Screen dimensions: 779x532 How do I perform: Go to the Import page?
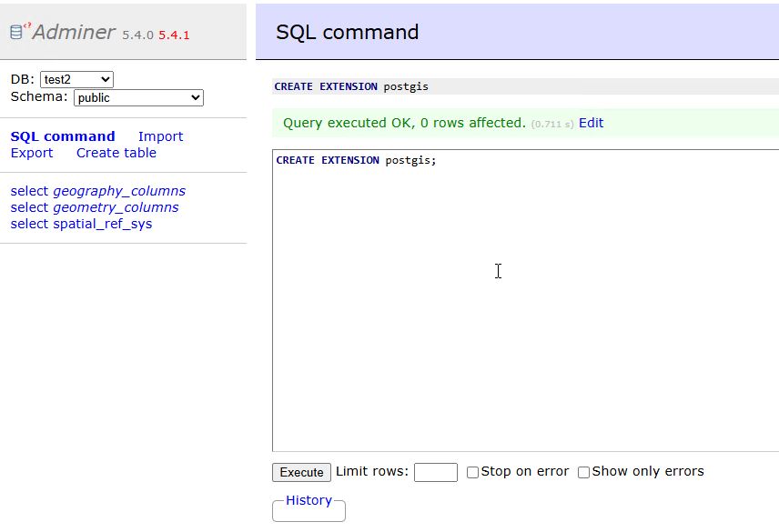[160, 136]
